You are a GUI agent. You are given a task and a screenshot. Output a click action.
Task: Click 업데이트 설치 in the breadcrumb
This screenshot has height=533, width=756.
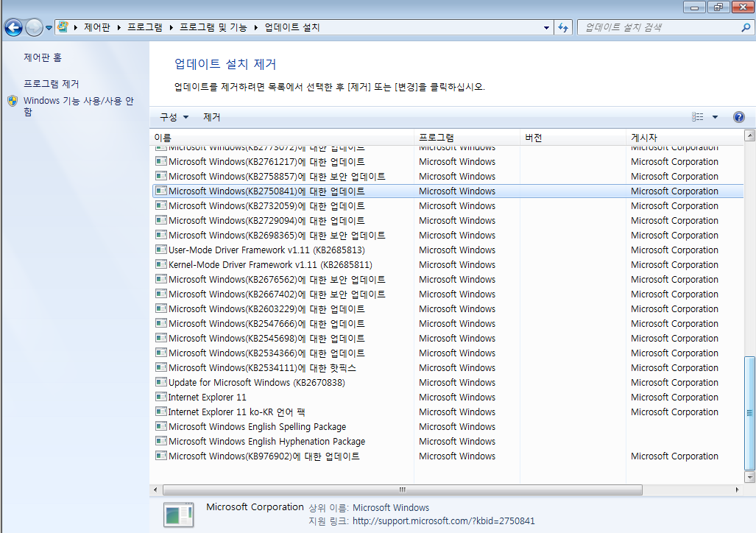coord(292,27)
